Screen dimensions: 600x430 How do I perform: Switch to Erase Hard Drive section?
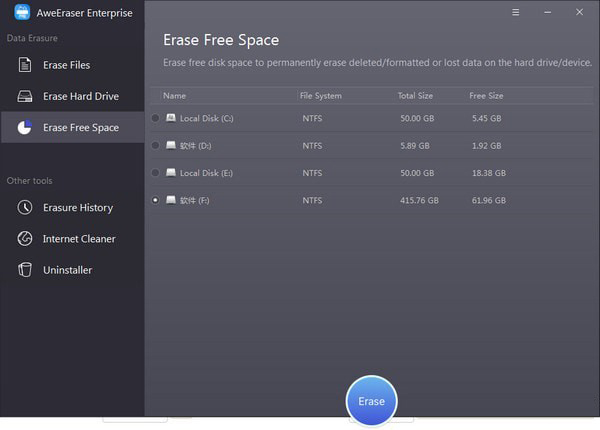80,97
